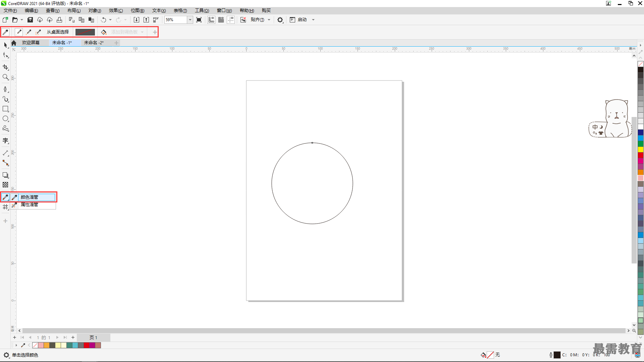The width and height of the screenshot is (644, 362).
Task: Add a new page after current
Action: click(73, 338)
